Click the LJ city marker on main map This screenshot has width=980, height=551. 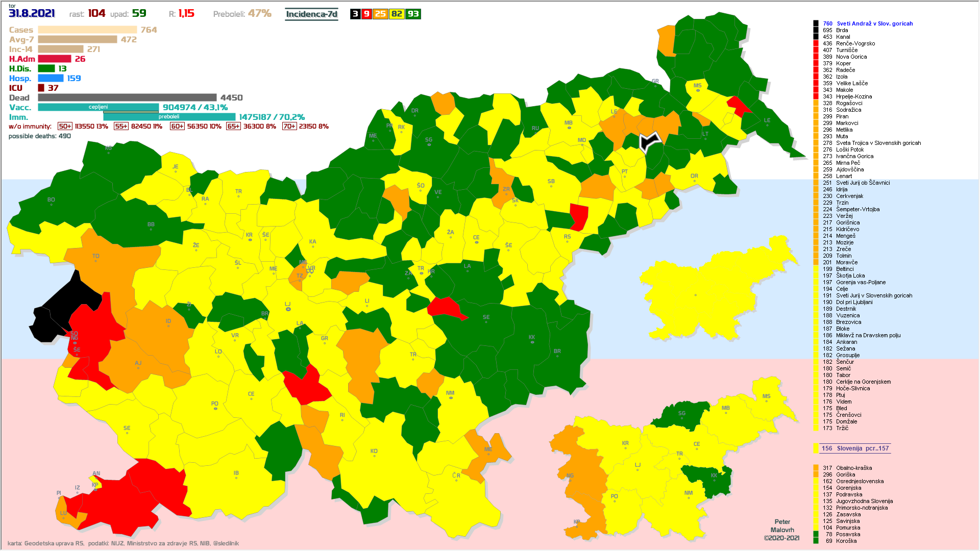(288, 309)
